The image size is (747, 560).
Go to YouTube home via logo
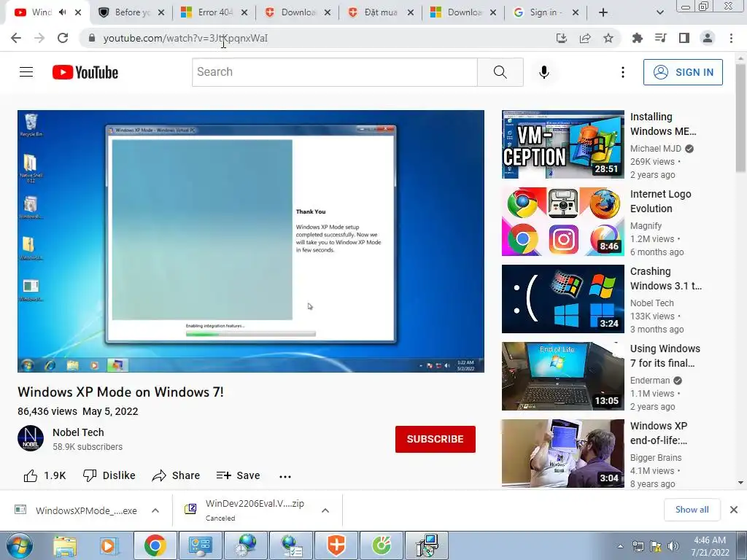(85, 72)
